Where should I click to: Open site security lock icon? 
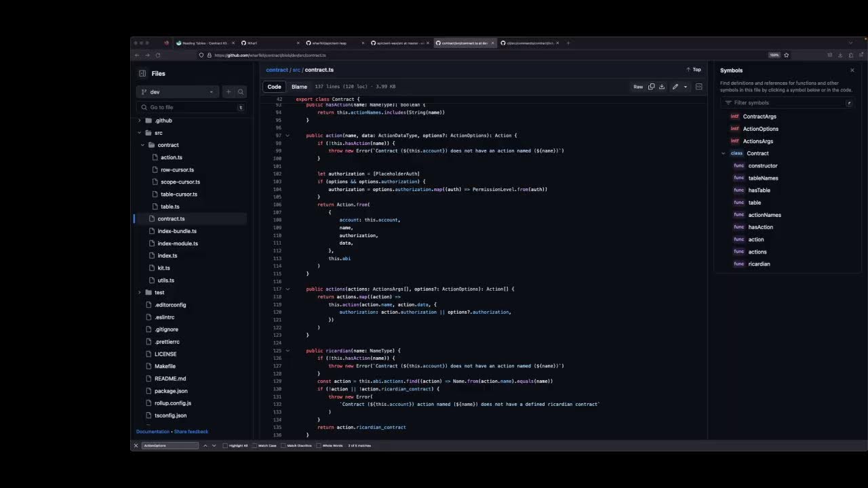[210, 55]
